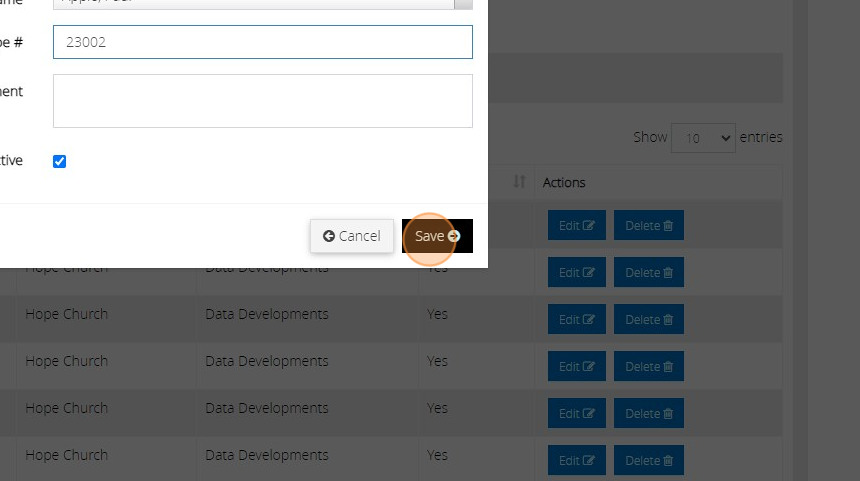Delete the first table row
The height and width of the screenshot is (481, 860).
point(648,226)
